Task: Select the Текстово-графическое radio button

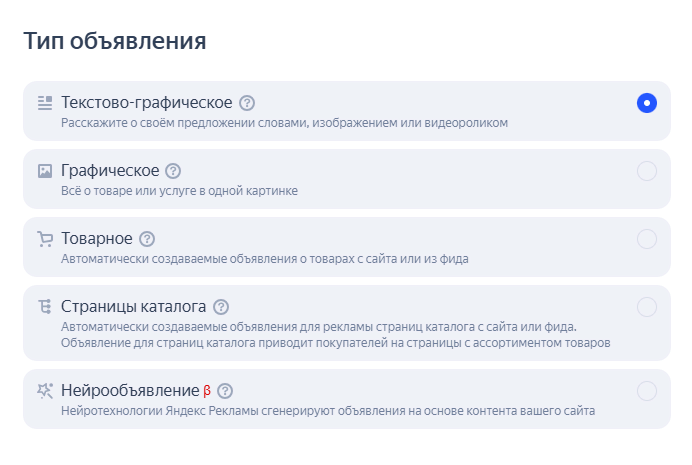Action: 647,103
